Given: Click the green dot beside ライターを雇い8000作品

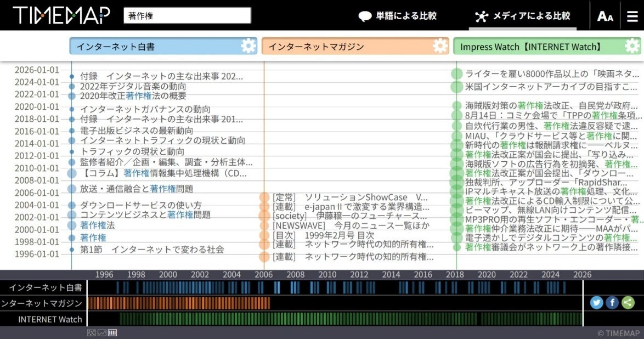Looking at the screenshot, I should pos(457,74).
